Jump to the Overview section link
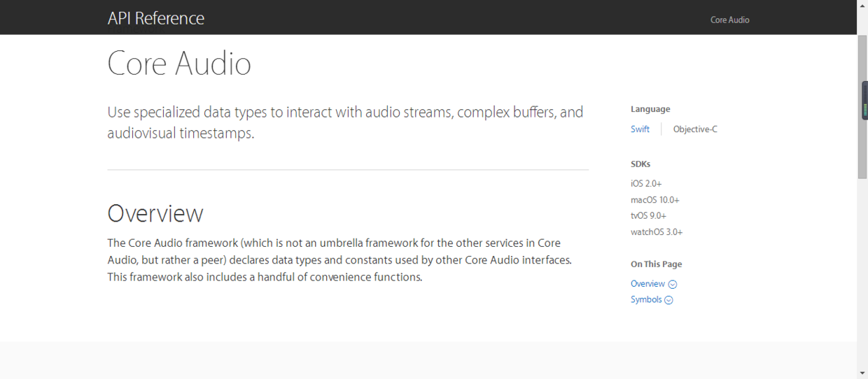This screenshot has height=379, width=868. coord(647,284)
